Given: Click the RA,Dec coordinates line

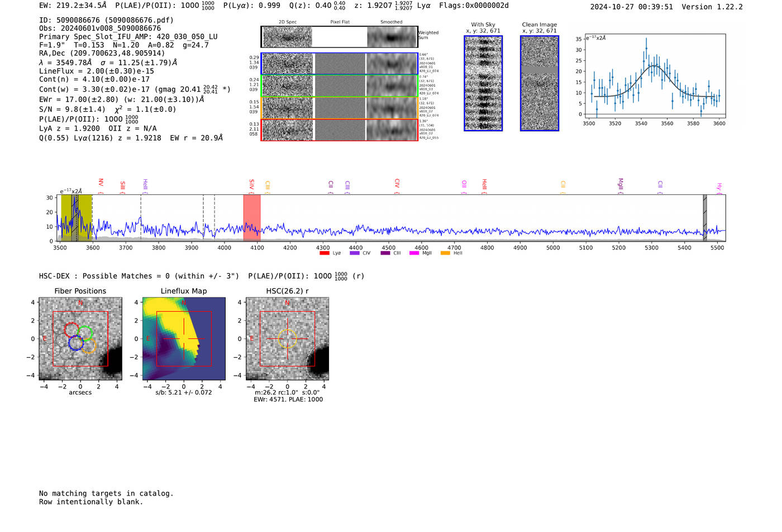Looking at the screenshot, I should (x=102, y=54).
